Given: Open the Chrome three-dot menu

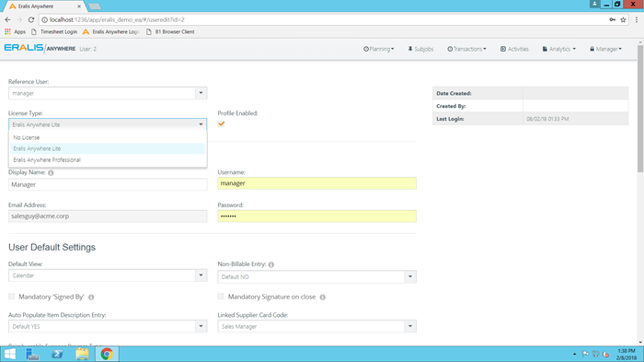Looking at the screenshot, I should point(637,19).
